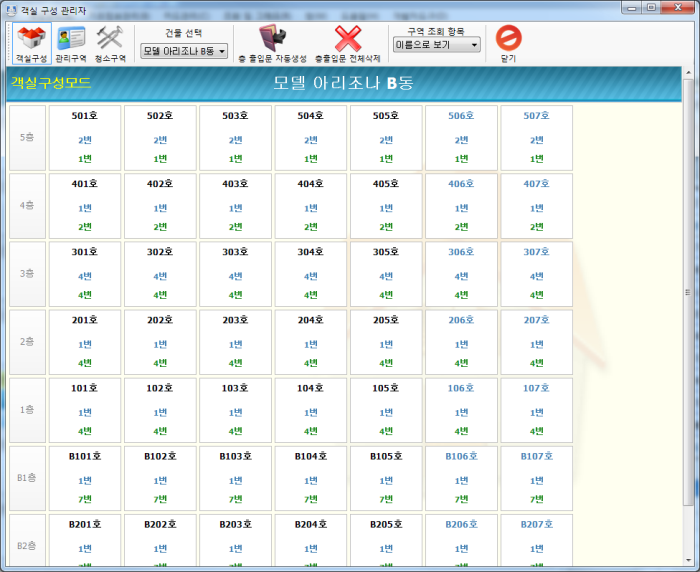Select room B103호 cell
Viewport: 700px width, 572px height.
coord(235,478)
